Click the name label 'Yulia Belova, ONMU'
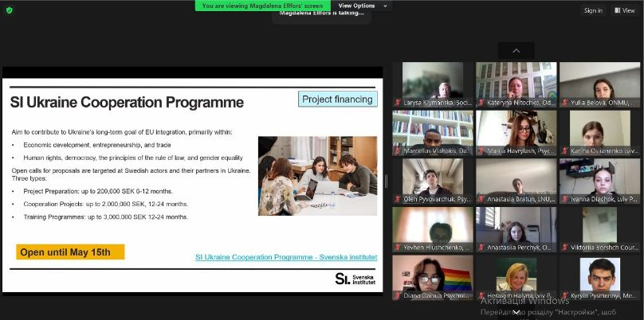The width and height of the screenshot is (644, 320). [603, 103]
